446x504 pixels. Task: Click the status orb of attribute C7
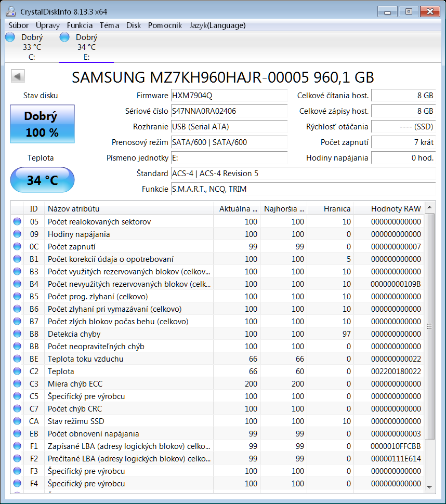coord(17,408)
